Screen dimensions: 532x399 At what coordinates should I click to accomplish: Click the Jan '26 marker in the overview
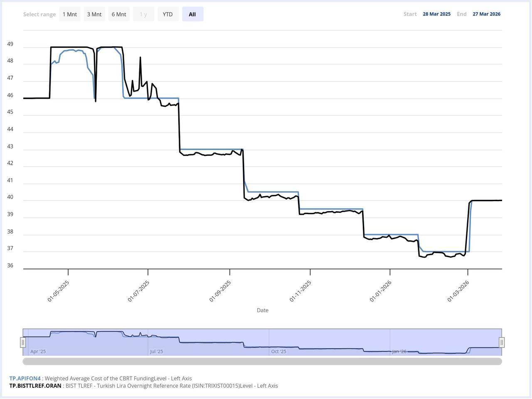[400, 351]
